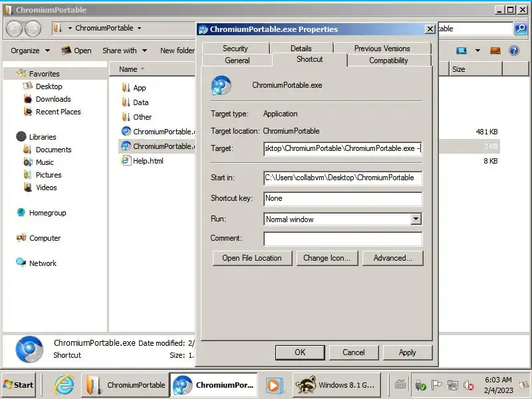Confirm the properties dialog with OK
This screenshot has height=399, width=532.
(x=300, y=352)
